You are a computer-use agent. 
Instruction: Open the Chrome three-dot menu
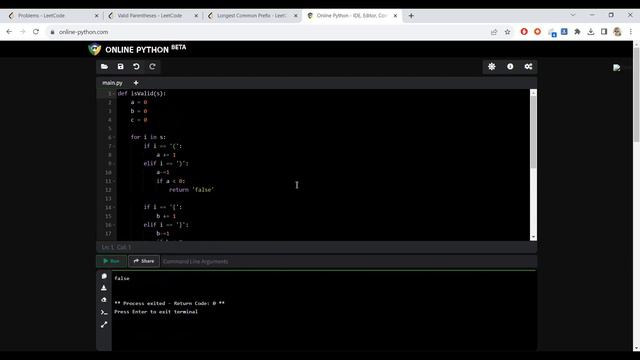(x=631, y=31)
